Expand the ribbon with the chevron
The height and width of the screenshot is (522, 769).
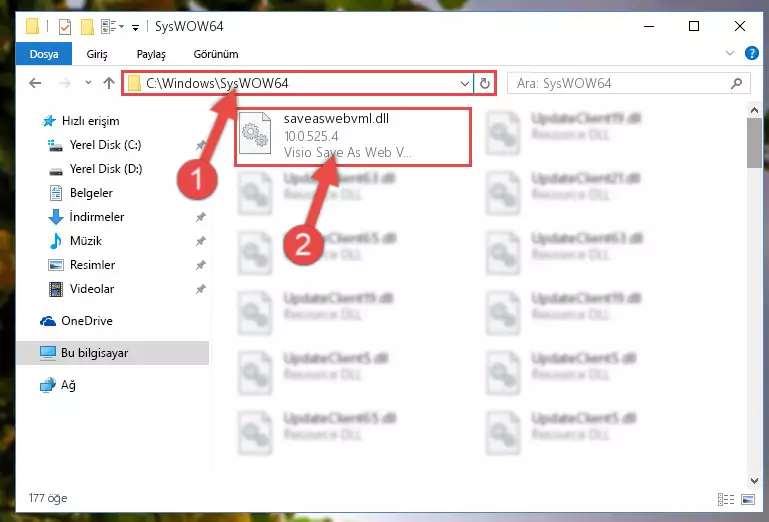click(x=730, y=53)
